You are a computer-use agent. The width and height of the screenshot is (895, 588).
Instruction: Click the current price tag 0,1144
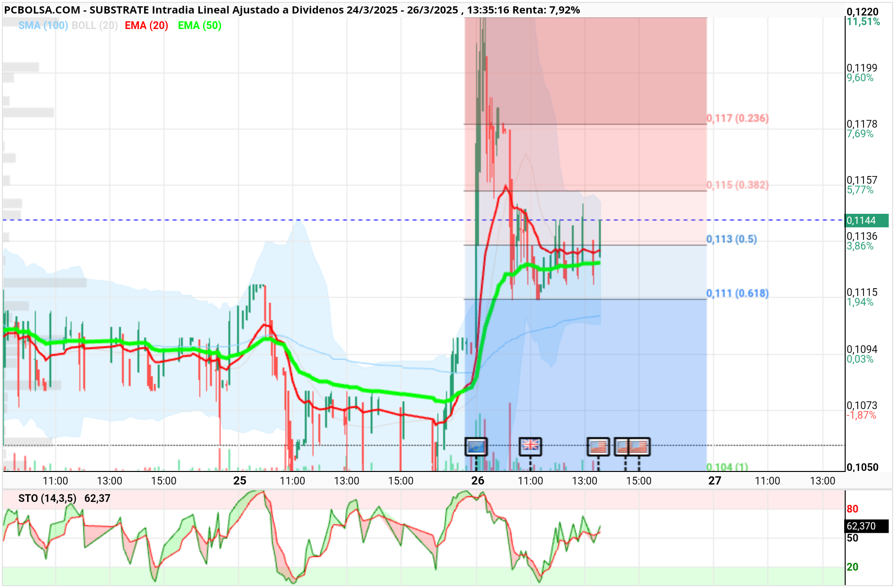click(x=866, y=220)
